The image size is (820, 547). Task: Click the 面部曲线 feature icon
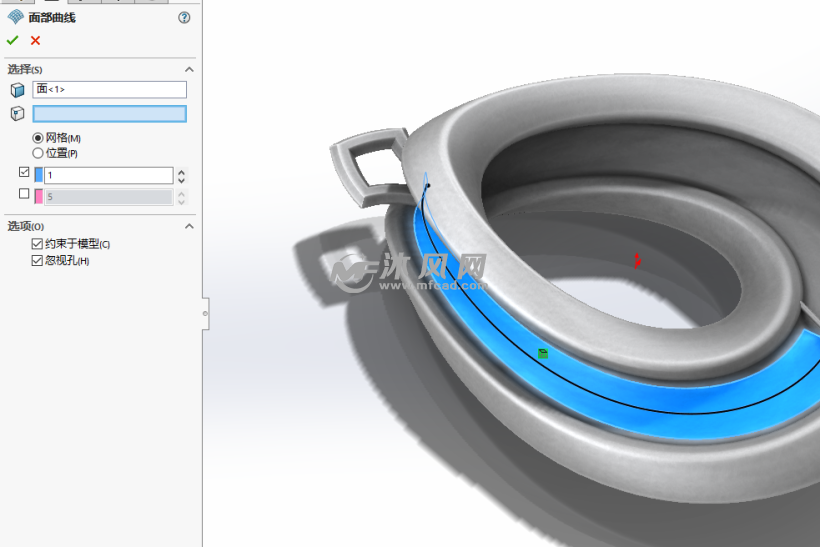pyautogui.click(x=16, y=17)
